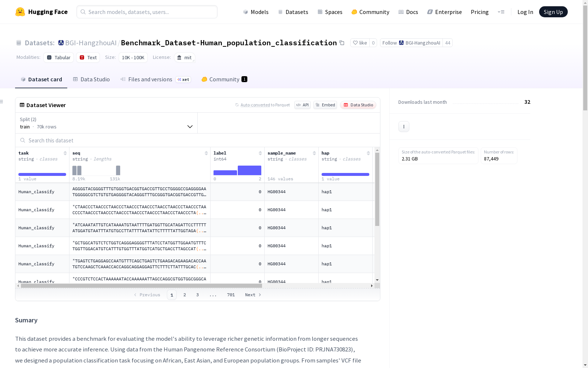Click the mit license tag

tap(184, 57)
